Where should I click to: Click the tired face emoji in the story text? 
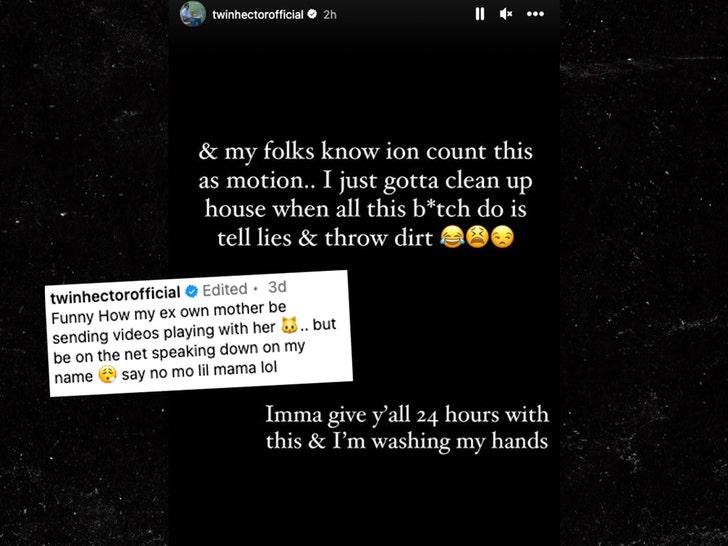point(477,237)
